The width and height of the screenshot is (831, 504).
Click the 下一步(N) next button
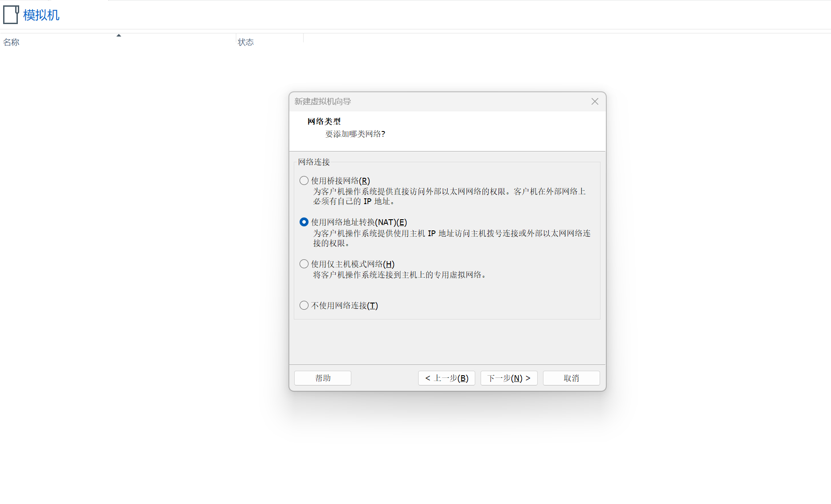(x=509, y=378)
